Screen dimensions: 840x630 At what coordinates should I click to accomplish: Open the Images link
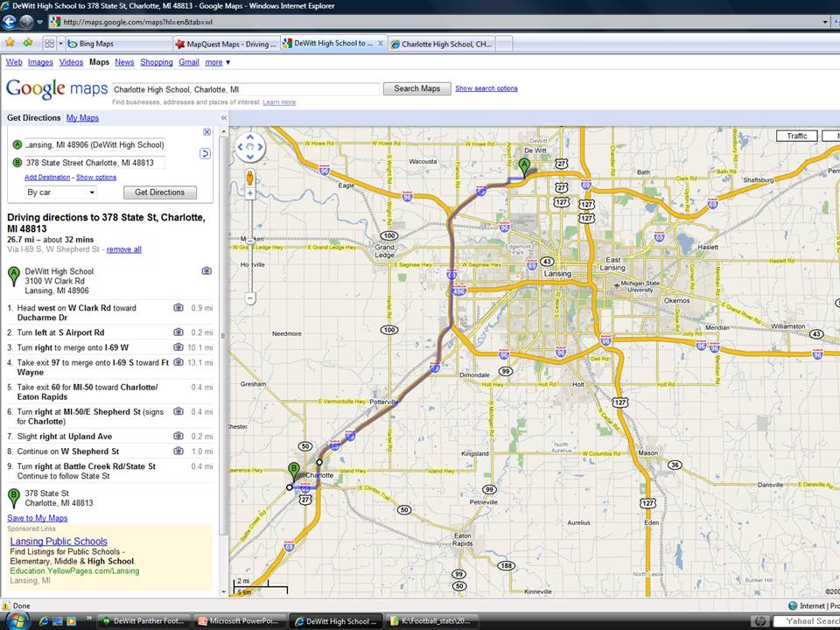click(40, 62)
